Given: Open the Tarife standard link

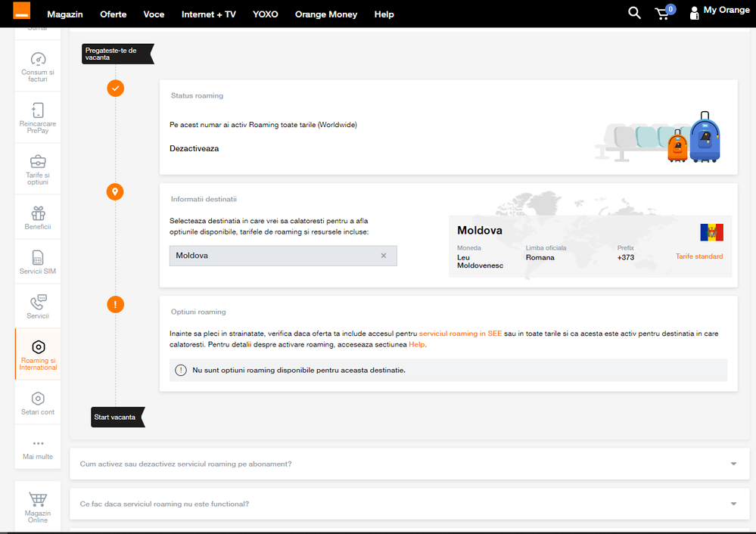Looking at the screenshot, I should click(x=699, y=256).
